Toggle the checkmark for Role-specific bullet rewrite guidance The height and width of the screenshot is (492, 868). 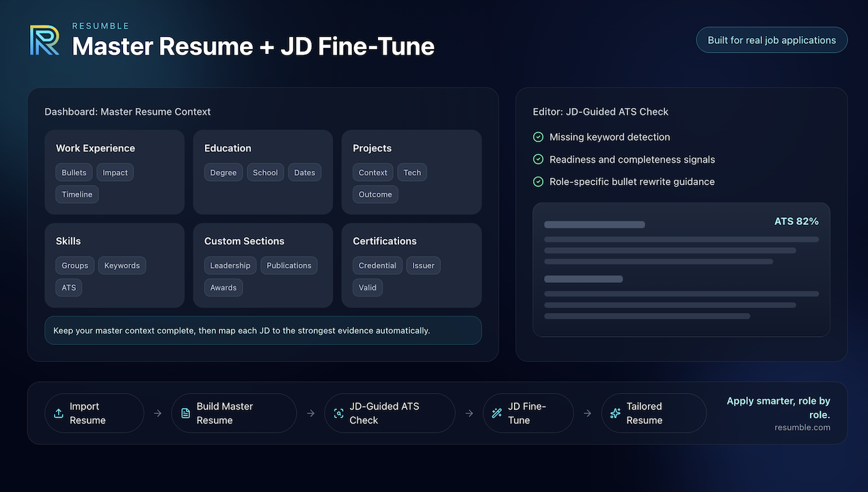click(537, 181)
